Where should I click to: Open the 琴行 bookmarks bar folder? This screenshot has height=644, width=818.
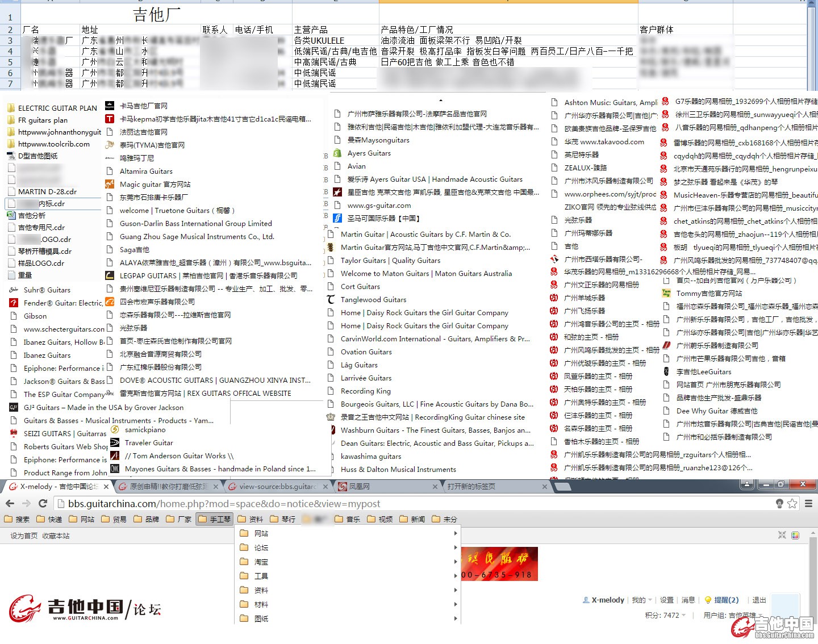(283, 519)
